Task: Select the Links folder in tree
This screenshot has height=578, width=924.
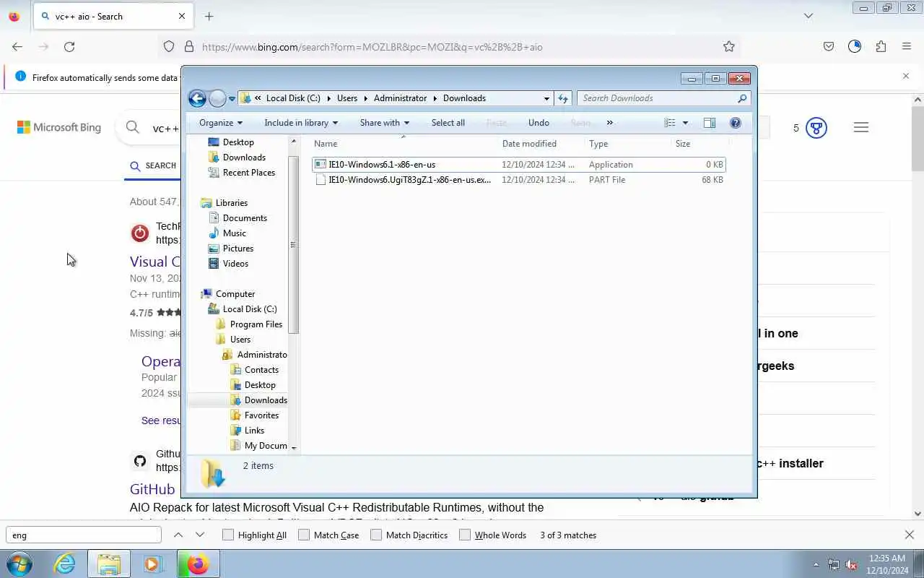Action: coord(254,431)
